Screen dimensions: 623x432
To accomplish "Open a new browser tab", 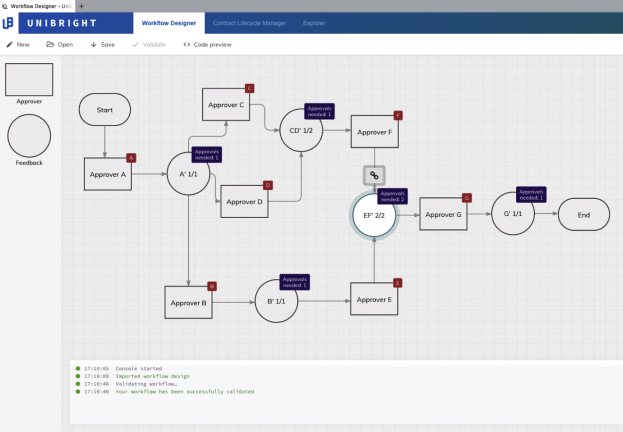I will pos(81,6).
